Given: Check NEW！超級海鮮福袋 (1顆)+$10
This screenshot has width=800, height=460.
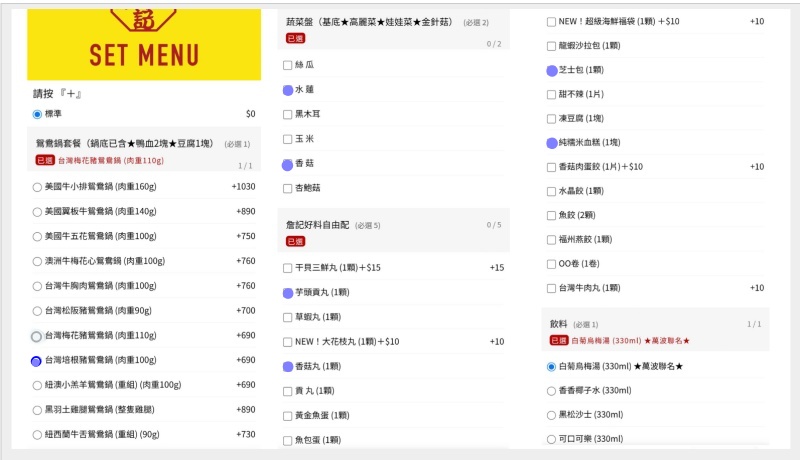Looking at the screenshot, I should point(551,22).
